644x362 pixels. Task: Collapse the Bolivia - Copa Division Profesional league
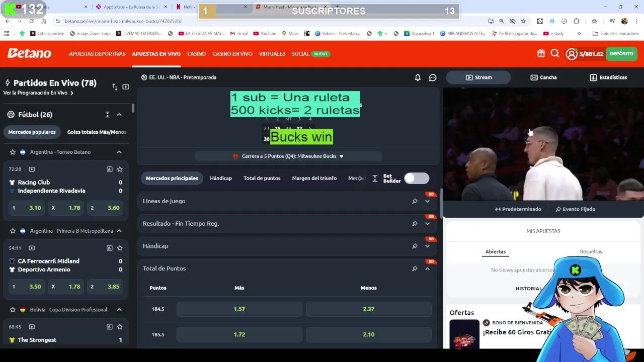click(x=119, y=310)
